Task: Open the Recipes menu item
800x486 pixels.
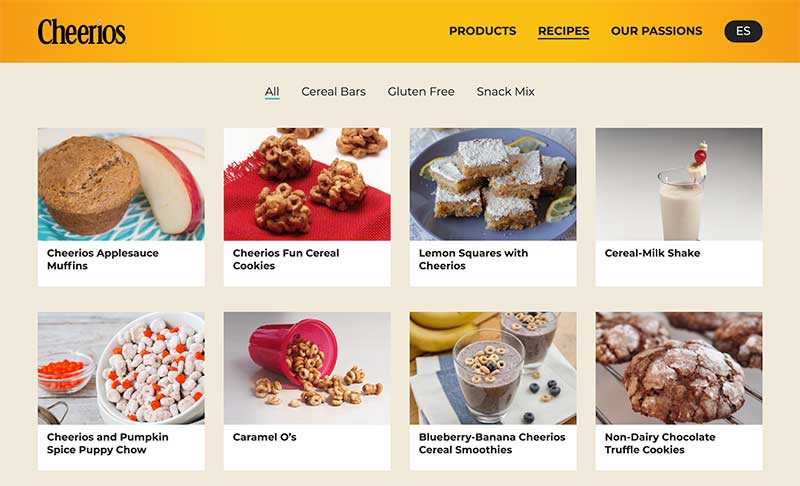Action: (563, 31)
